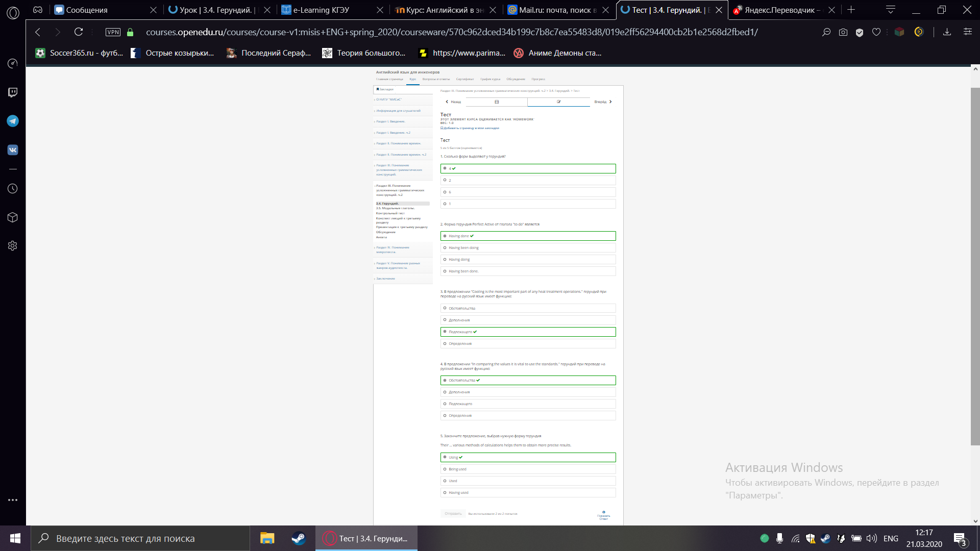This screenshot has height=551, width=980.
Task: Open the GX Control speedometer icon
Action: tap(13, 63)
